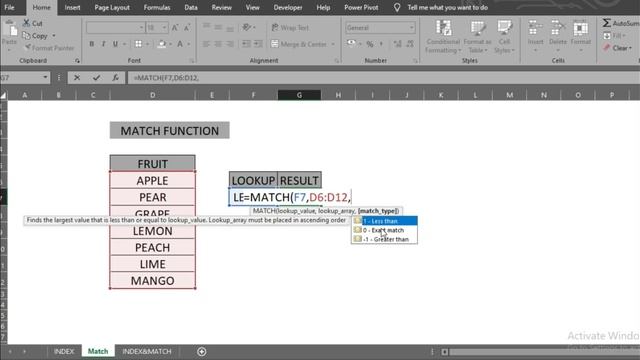
Task: Click the LOOKUP header cell
Action: [253, 180]
